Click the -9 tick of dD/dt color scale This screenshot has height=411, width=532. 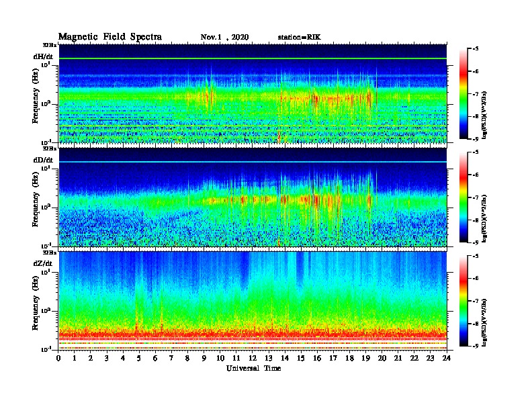point(476,242)
